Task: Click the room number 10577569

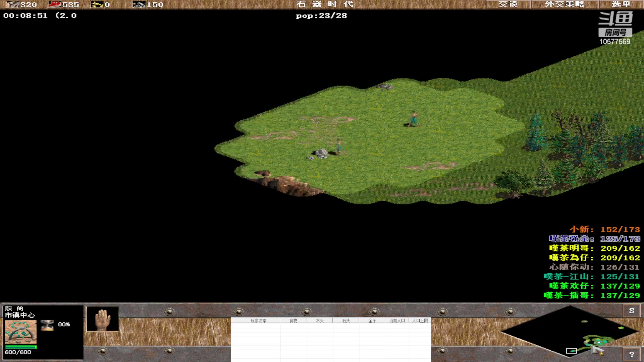Action: [x=615, y=42]
